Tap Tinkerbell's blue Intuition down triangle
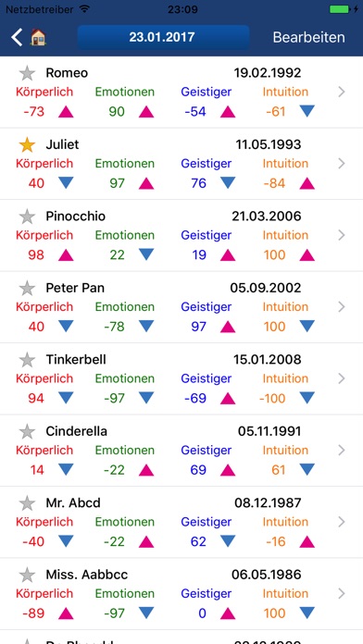This screenshot has width=363, height=644. 307,398
